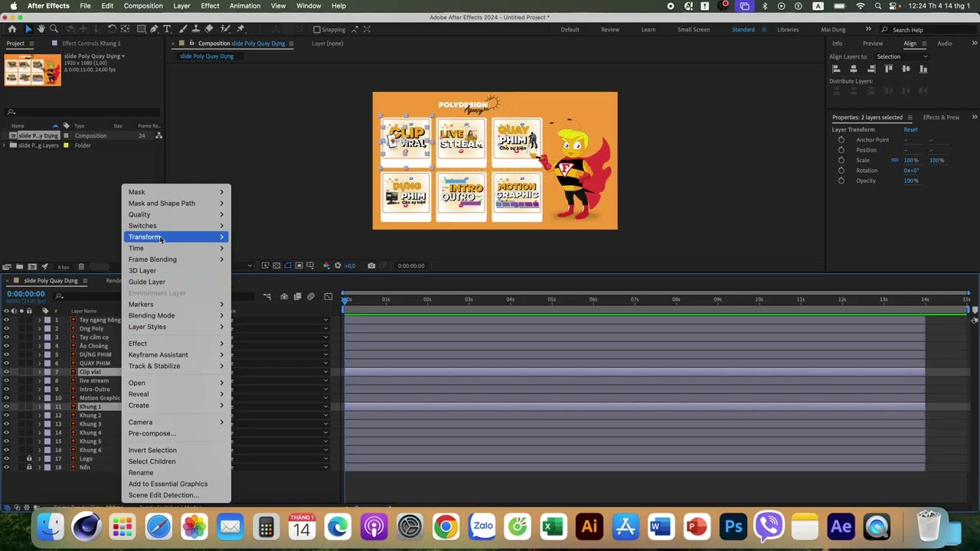Click the 0:00:00:00 current time display in timeline

pyautogui.click(x=26, y=294)
